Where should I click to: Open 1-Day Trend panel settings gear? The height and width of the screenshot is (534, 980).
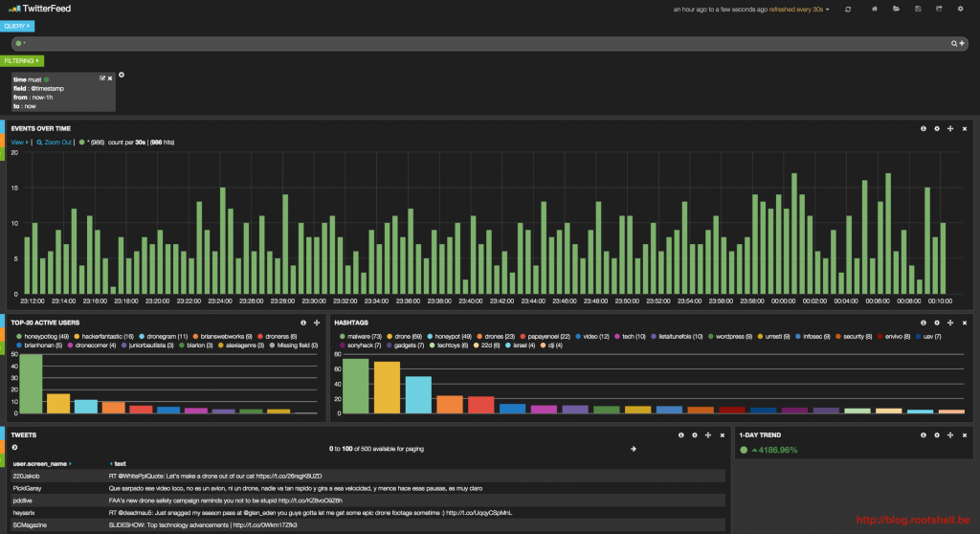tap(937, 435)
